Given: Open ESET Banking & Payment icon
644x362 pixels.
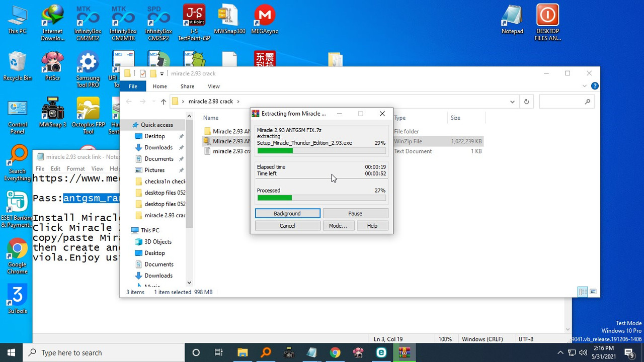Looking at the screenshot, I should 17,210.
